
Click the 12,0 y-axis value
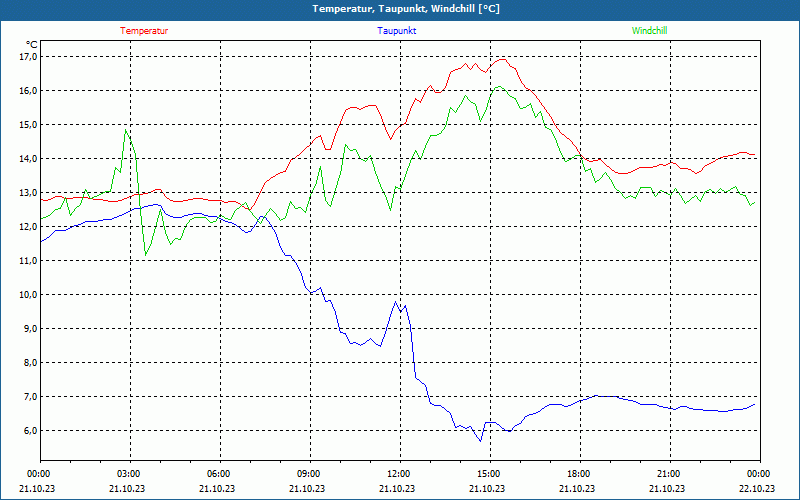[29, 227]
